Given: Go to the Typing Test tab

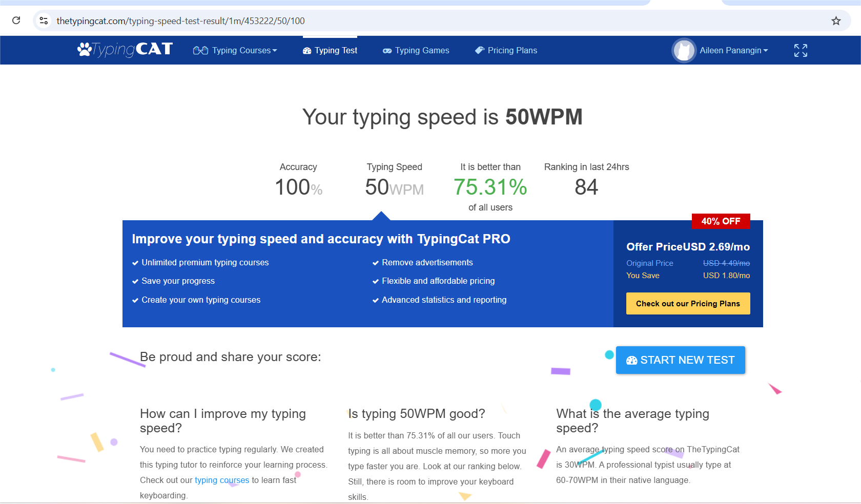Looking at the screenshot, I should coord(330,50).
